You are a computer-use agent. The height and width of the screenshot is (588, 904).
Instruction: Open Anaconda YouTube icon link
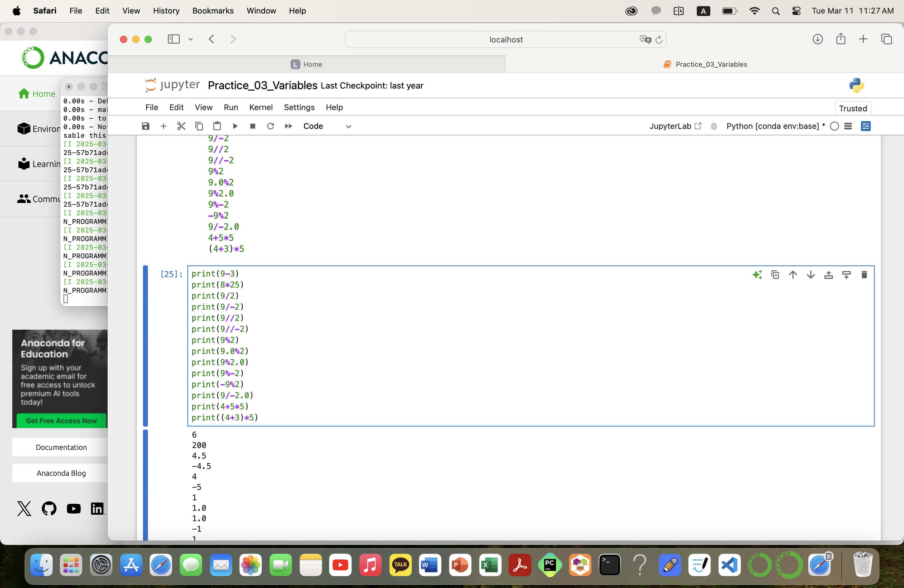[x=74, y=509]
